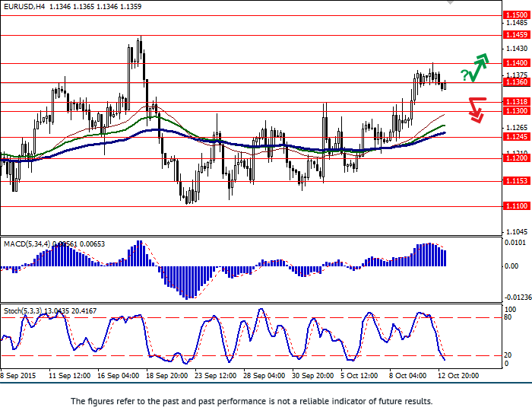Select the 1.1300 red price level label
This screenshot has height=420, width=532.
click(x=516, y=111)
